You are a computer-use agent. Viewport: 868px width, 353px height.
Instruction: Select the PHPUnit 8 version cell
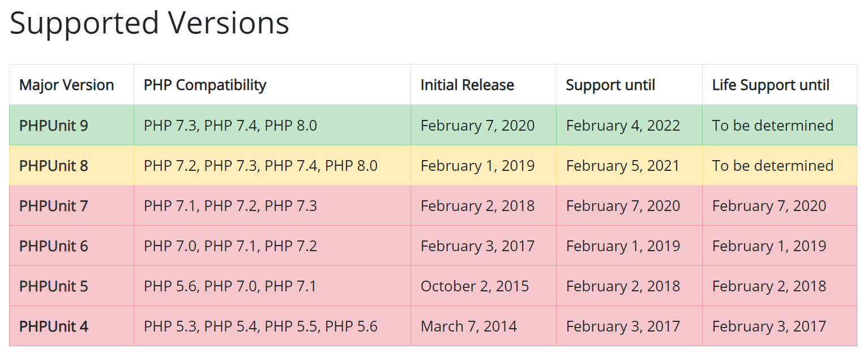click(x=54, y=166)
